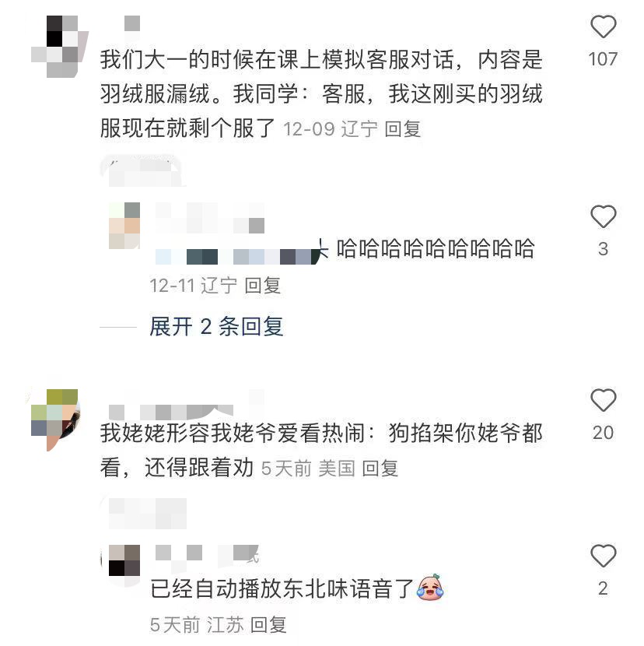Reply to the 12-11 辽宁 comment
644x646 pixels.
click(x=263, y=286)
